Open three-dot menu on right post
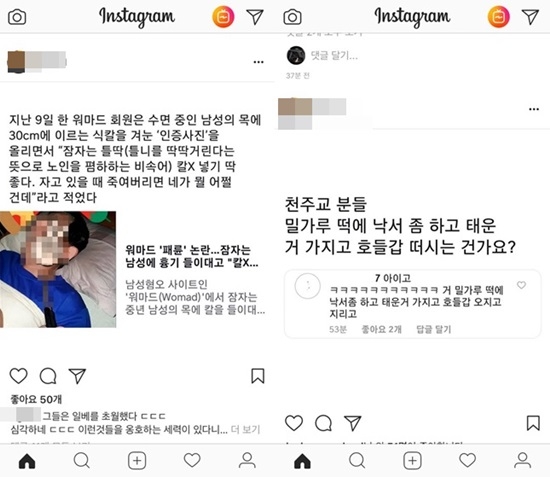 point(534,109)
